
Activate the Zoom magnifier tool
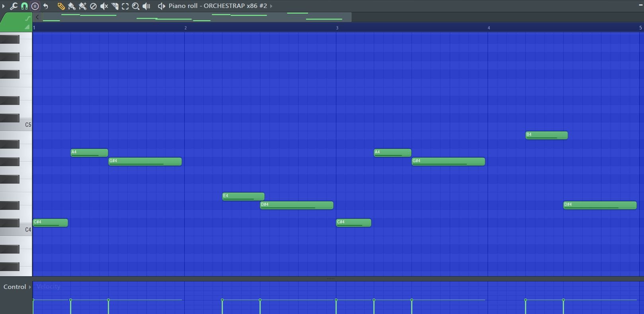pyautogui.click(x=136, y=6)
